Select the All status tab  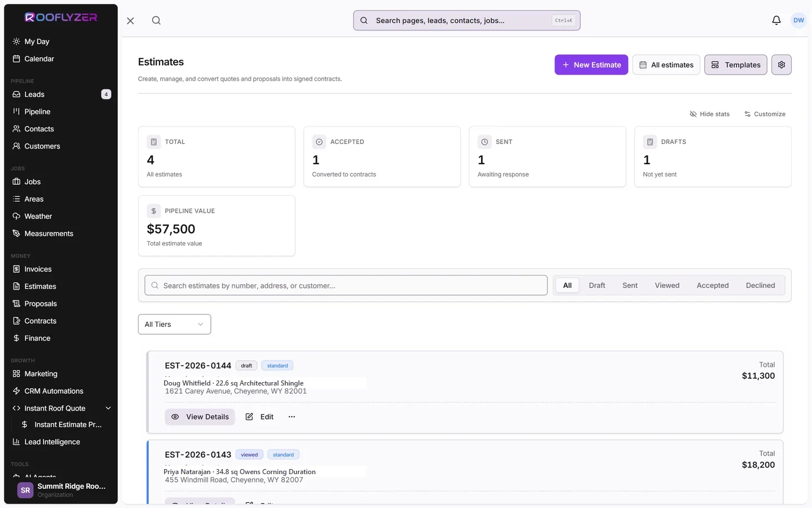[567, 286]
